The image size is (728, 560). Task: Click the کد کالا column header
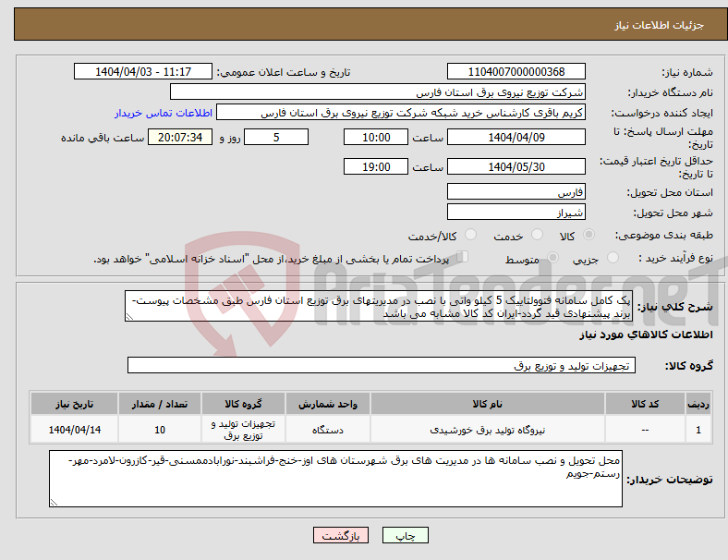point(645,404)
